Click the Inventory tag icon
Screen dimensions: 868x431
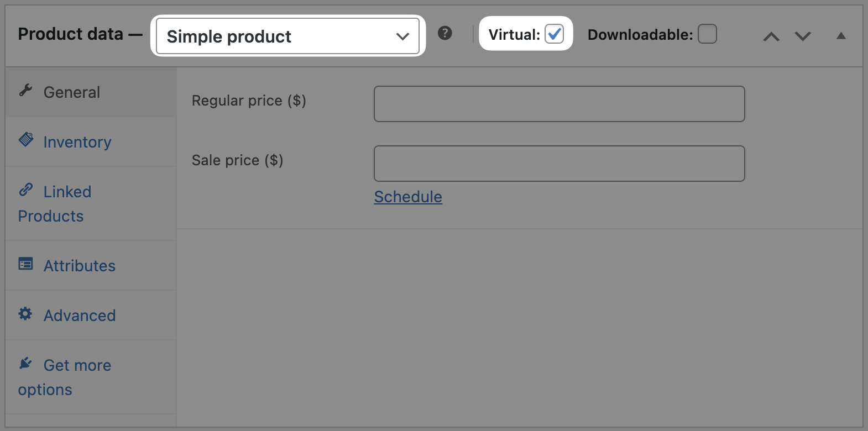[26, 139]
